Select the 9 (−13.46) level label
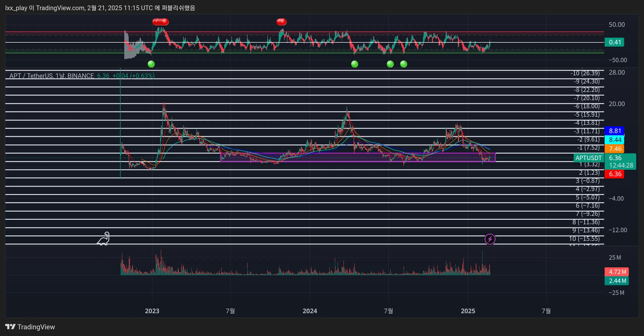The image size is (644, 336). tap(586, 230)
